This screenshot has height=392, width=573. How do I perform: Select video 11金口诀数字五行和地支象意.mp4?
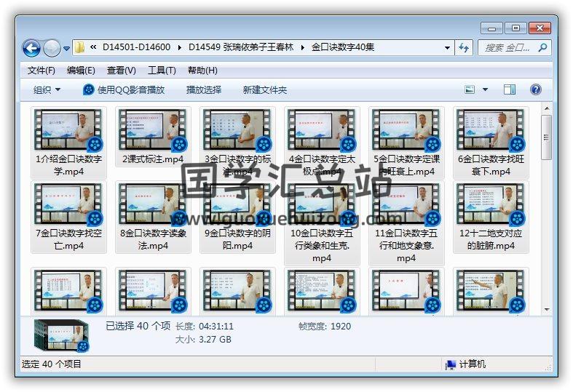(406, 223)
